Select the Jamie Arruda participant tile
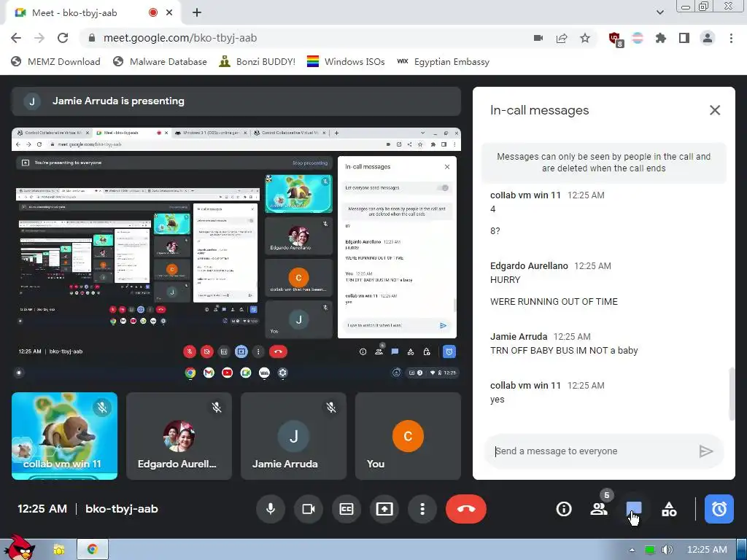Image resolution: width=747 pixels, height=560 pixels. click(293, 436)
